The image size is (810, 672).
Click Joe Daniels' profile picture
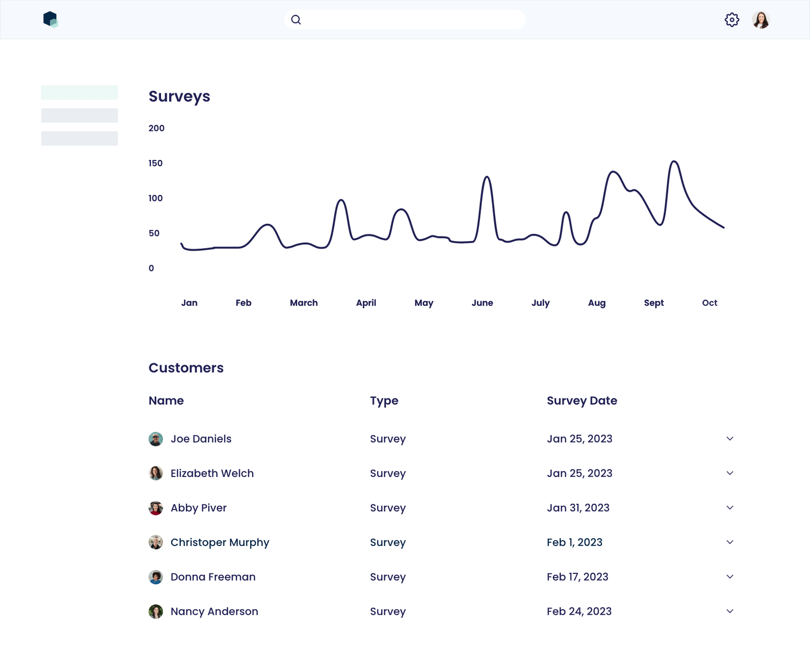(156, 439)
